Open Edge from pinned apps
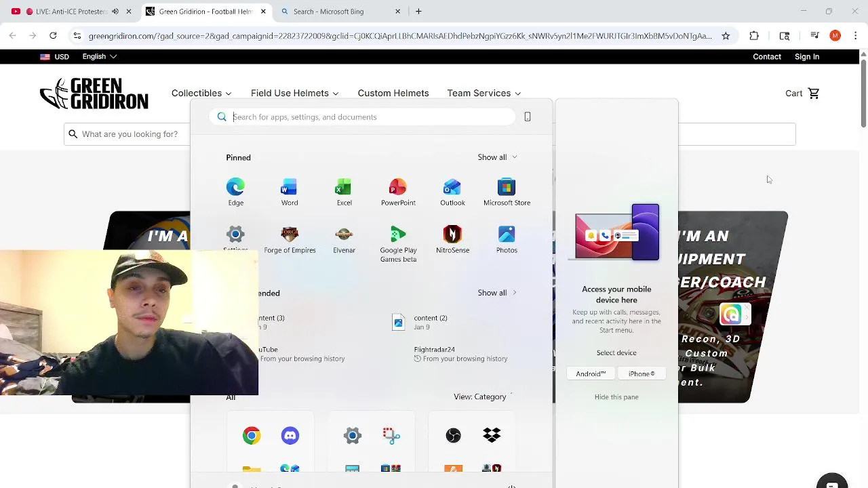The image size is (868, 488). [x=235, y=192]
